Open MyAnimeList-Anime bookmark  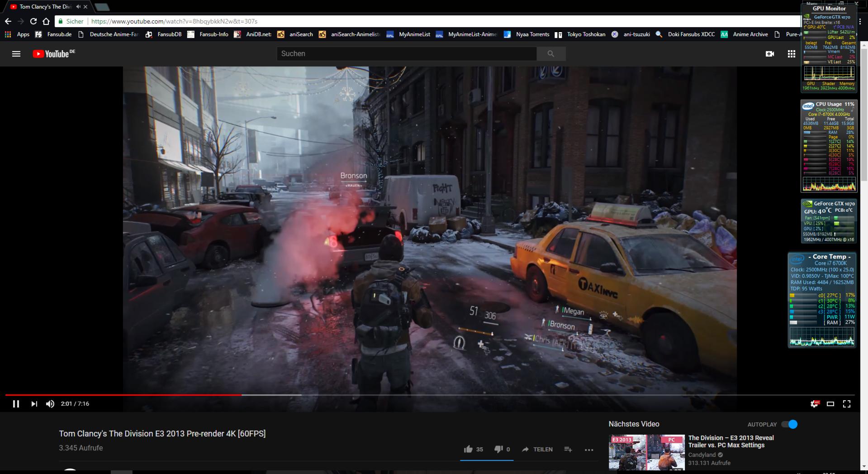467,34
